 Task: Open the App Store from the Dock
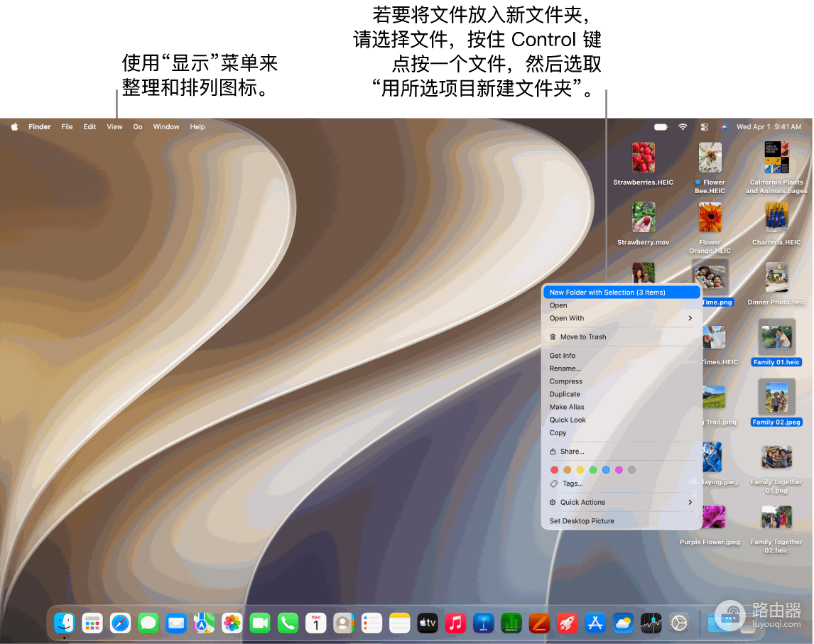[595, 623]
